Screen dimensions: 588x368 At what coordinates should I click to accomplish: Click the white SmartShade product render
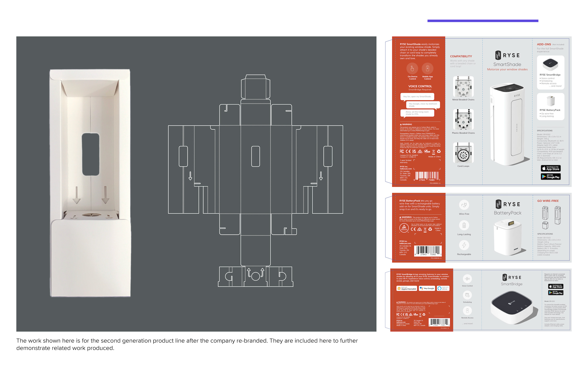coord(507,125)
